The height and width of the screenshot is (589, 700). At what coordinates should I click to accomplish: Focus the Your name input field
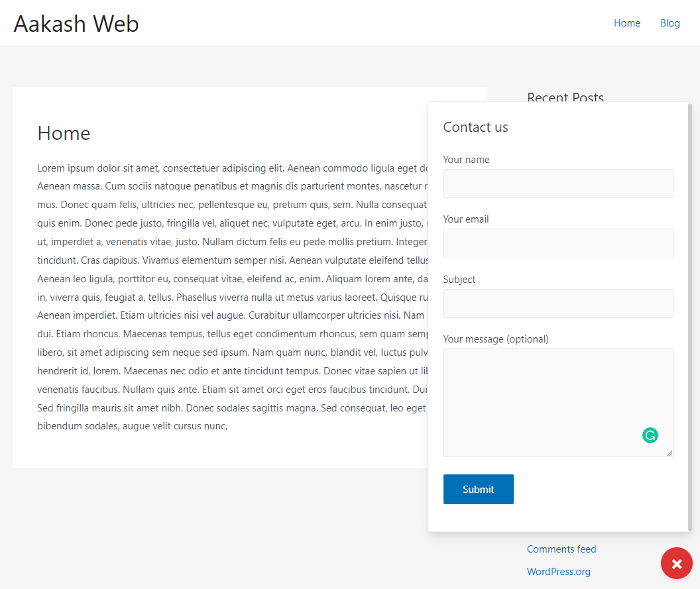(557, 184)
